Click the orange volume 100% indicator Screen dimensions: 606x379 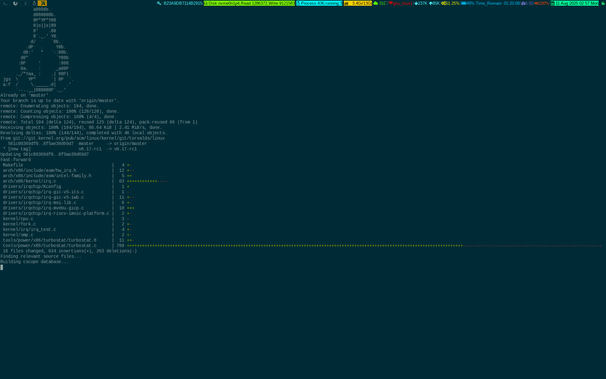[541, 3]
